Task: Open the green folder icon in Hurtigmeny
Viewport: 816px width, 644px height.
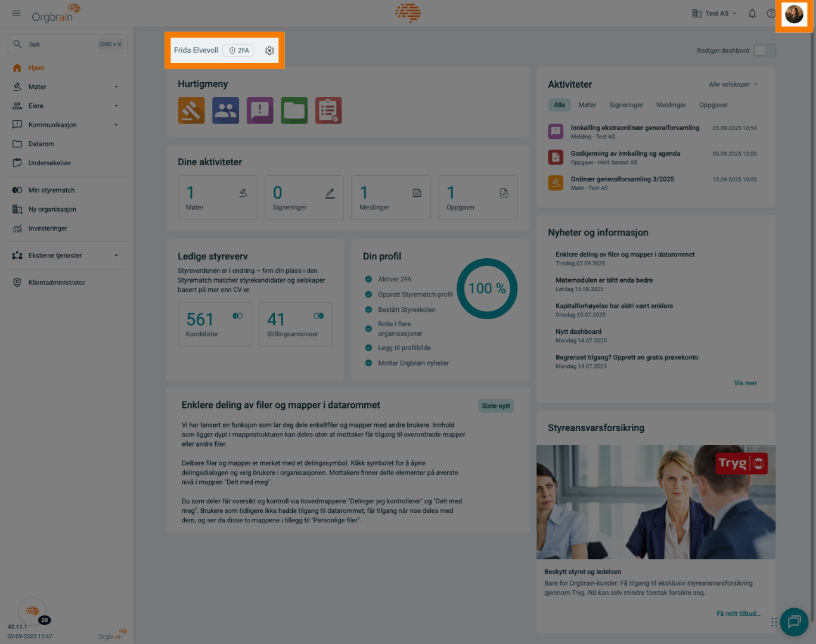Action: (x=294, y=110)
